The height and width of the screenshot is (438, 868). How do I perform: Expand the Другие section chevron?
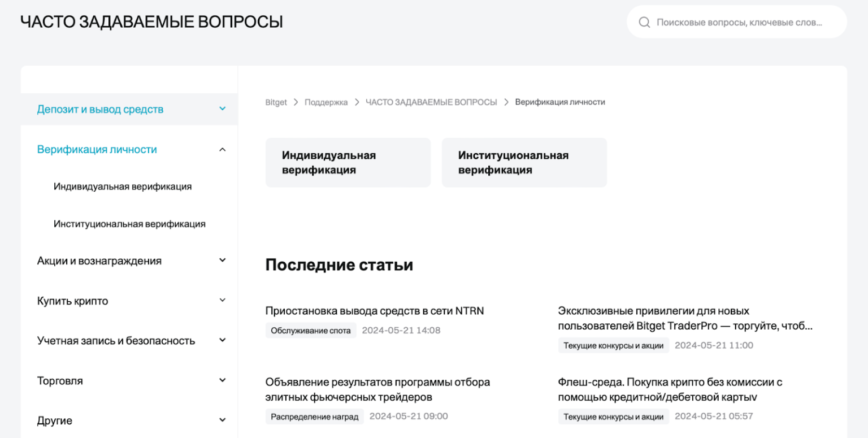(x=222, y=420)
